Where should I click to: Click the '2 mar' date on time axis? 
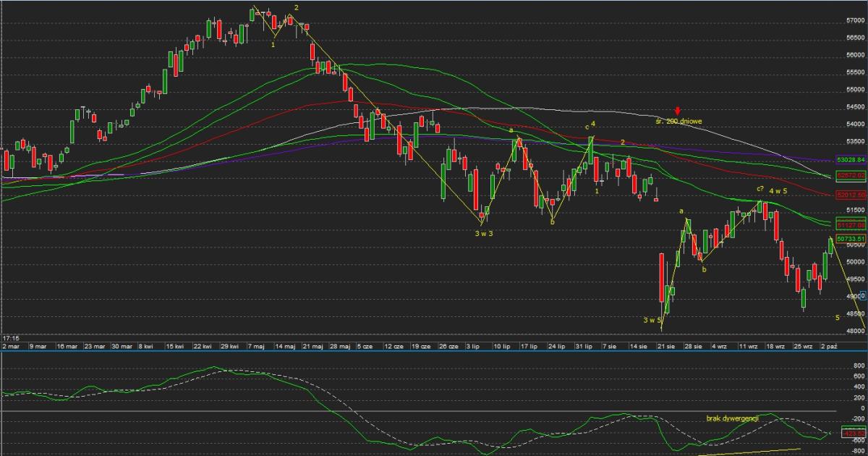click(10, 347)
